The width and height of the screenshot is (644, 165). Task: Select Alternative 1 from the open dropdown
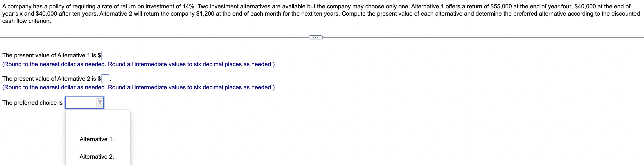[97, 139]
